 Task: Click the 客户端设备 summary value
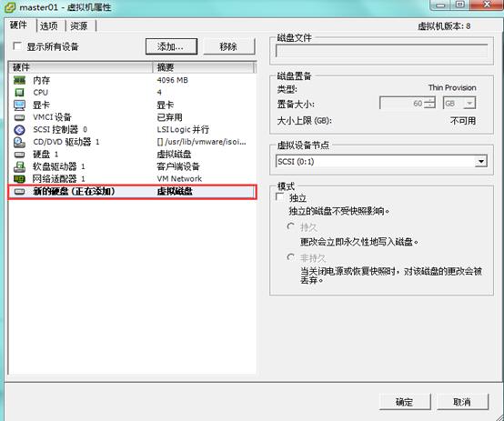pos(178,166)
